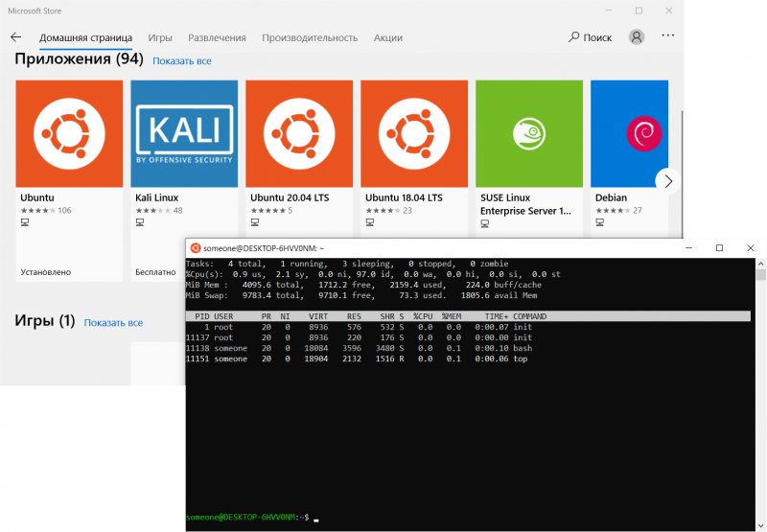Click the PC device icon under Kali Linux
The width and height of the screenshot is (767, 532).
point(140,222)
